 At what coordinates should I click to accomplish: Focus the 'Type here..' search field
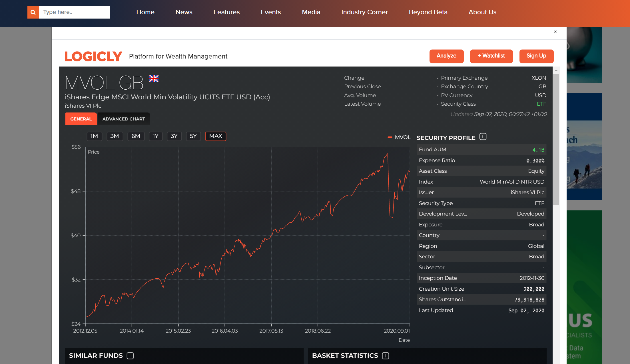coord(74,12)
